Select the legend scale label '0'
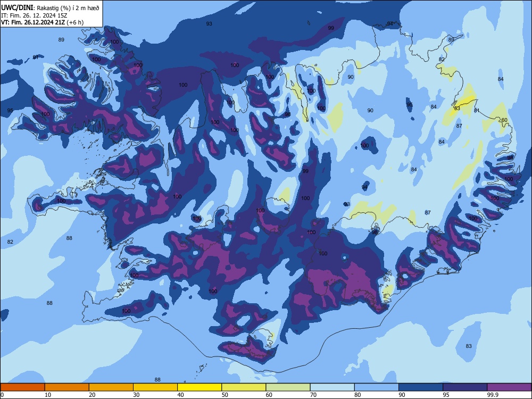Image resolution: width=532 pixels, height=399 pixels. coord(2,395)
